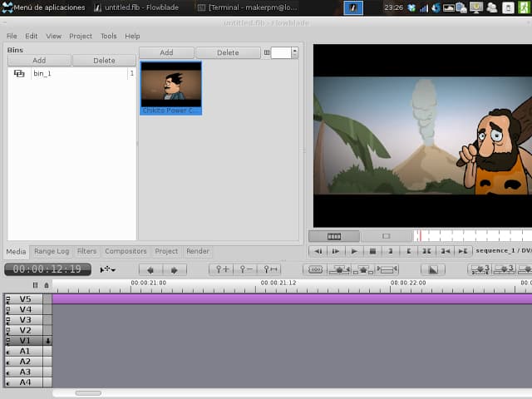Switch to the Compositors tab

pyautogui.click(x=126, y=251)
